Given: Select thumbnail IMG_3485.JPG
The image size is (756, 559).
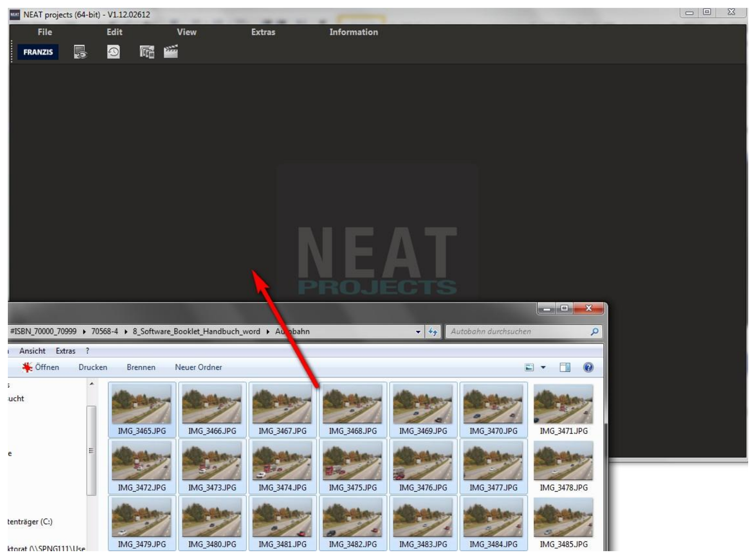Looking at the screenshot, I should pos(564,523).
